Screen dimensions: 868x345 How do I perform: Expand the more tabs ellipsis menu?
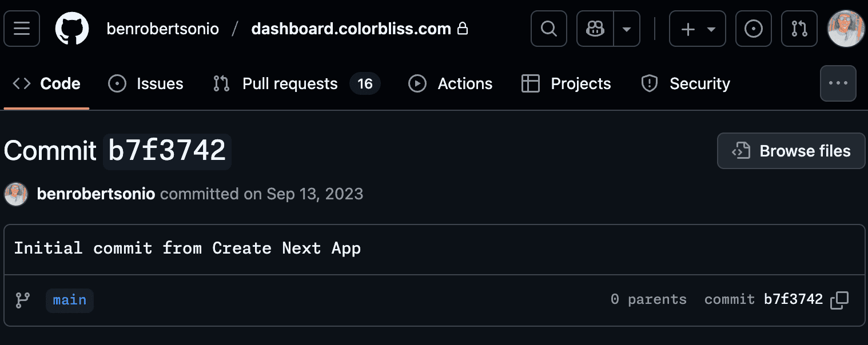[x=838, y=83]
